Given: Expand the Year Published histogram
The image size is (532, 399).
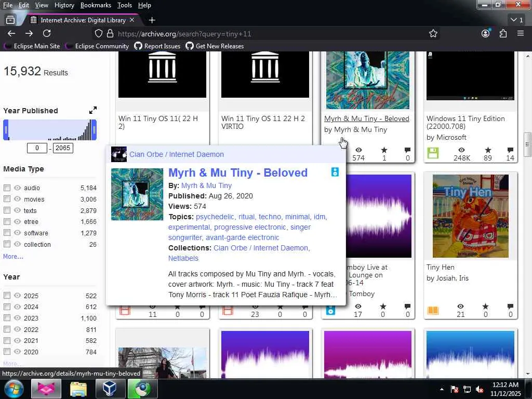Looking at the screenshot, I should (x=92, y=110).
